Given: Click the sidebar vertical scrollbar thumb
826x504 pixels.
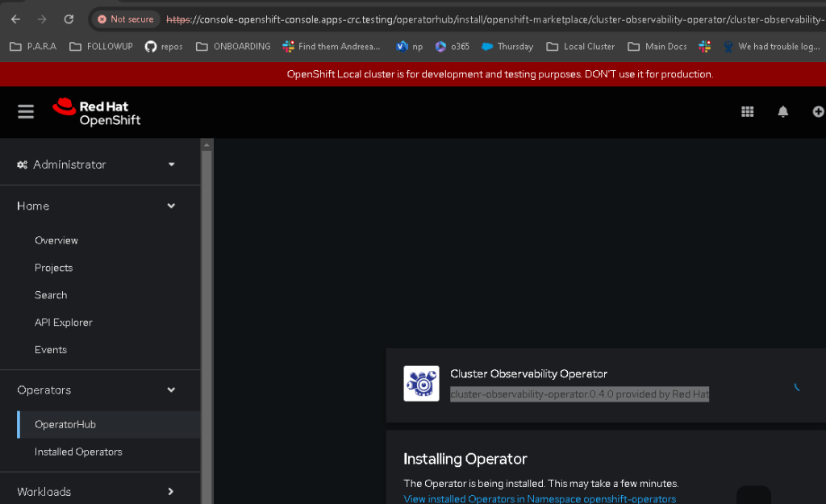Looking at the screenshot, I should [206, 327].
